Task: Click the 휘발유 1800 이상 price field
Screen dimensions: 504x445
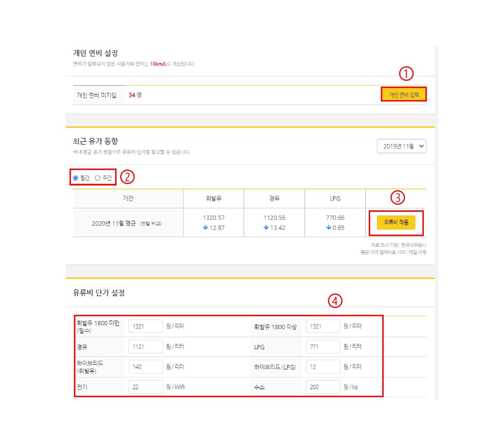Action: point(323,326)
